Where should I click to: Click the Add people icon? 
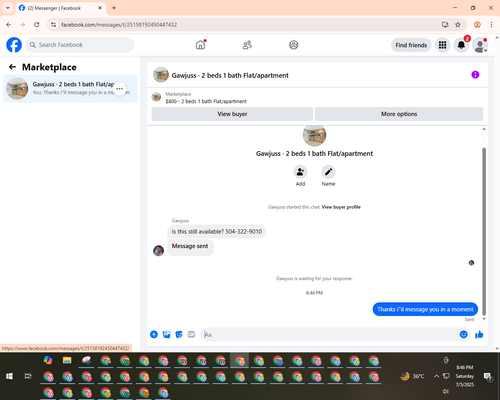300,172
